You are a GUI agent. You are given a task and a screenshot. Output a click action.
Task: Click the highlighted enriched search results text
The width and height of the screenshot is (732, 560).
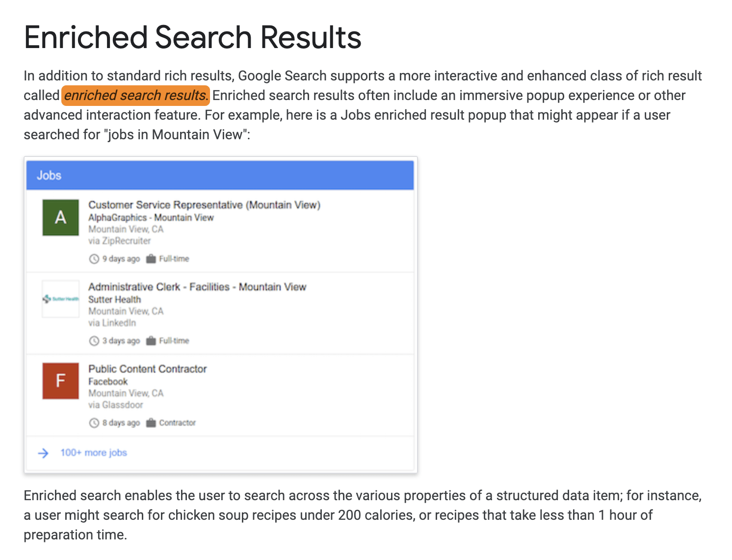pos(135,96)
